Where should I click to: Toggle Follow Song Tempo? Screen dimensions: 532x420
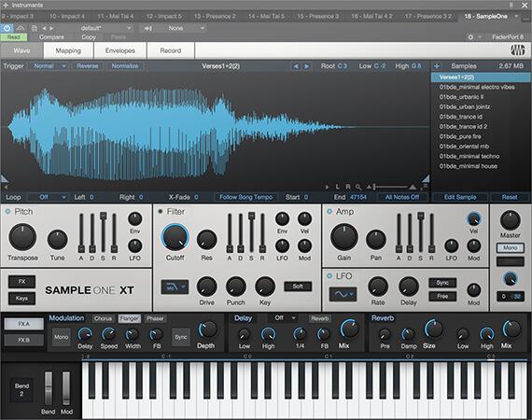coord(245,197)
